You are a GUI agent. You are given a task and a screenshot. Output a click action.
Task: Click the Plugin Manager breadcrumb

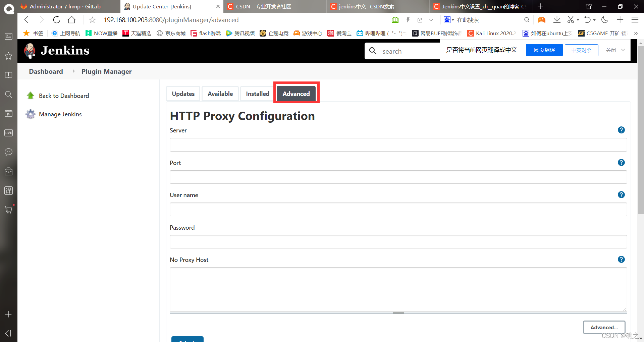[x=107, y=71]
